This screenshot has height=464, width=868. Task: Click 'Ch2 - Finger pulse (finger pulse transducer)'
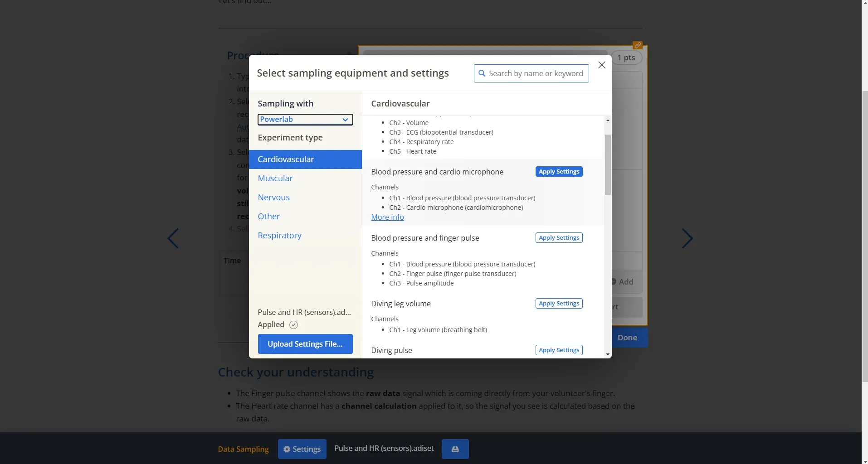pos(453,274)
